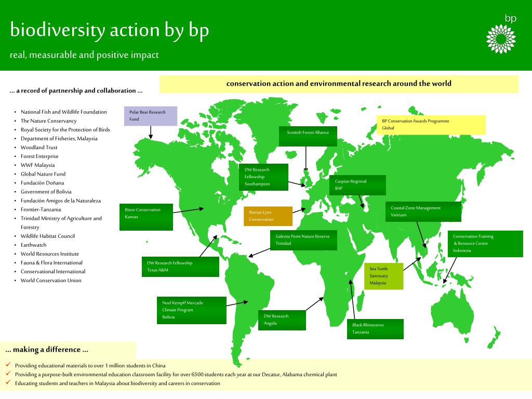Select the conservation action and environmental research heading

339,84
